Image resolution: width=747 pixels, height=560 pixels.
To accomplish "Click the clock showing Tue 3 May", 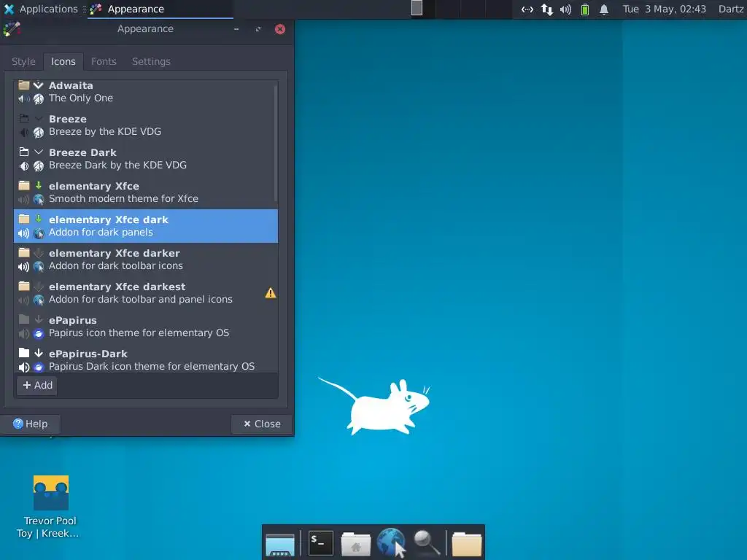I will coord(664,9).
